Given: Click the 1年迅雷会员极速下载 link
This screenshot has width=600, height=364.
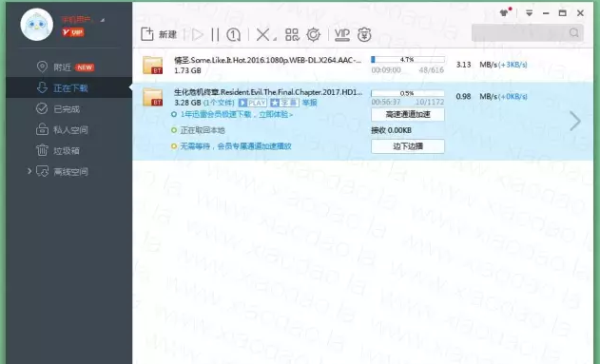Looking at the screenshot, I should (237, 114).
